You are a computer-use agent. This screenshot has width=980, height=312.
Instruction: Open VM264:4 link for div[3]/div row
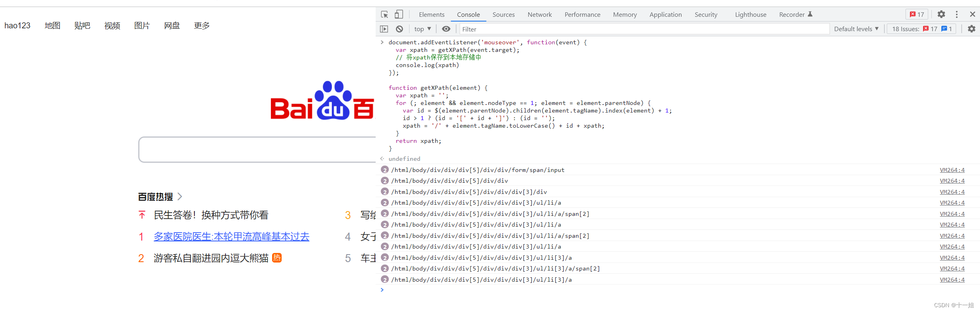952,192
